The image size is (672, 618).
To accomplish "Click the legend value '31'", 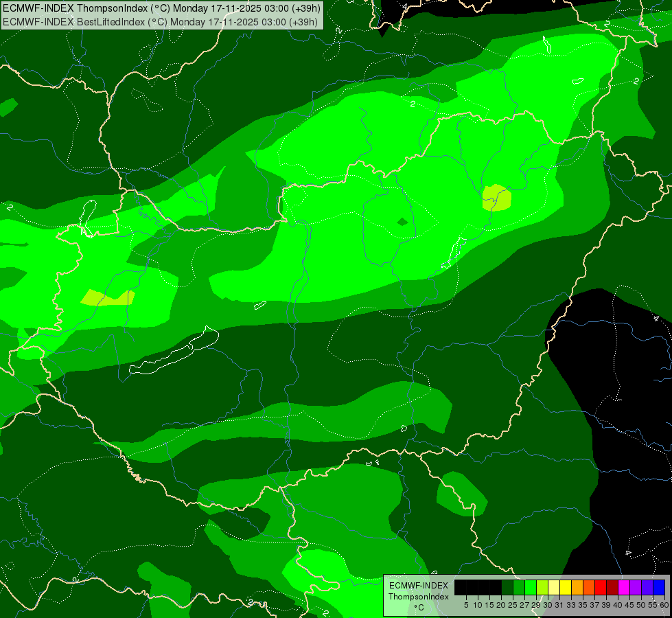I will click(x=559, y=605).
